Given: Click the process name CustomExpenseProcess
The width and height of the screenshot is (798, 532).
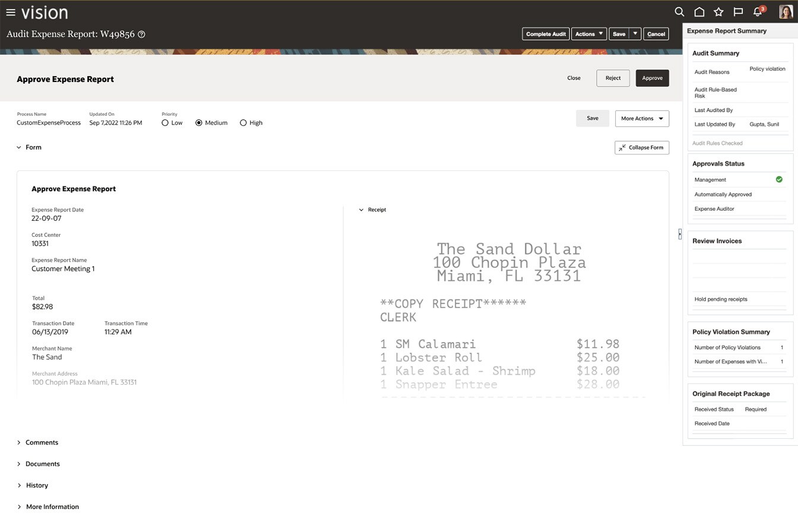Looking at the screenshot, I should [49, 123].
